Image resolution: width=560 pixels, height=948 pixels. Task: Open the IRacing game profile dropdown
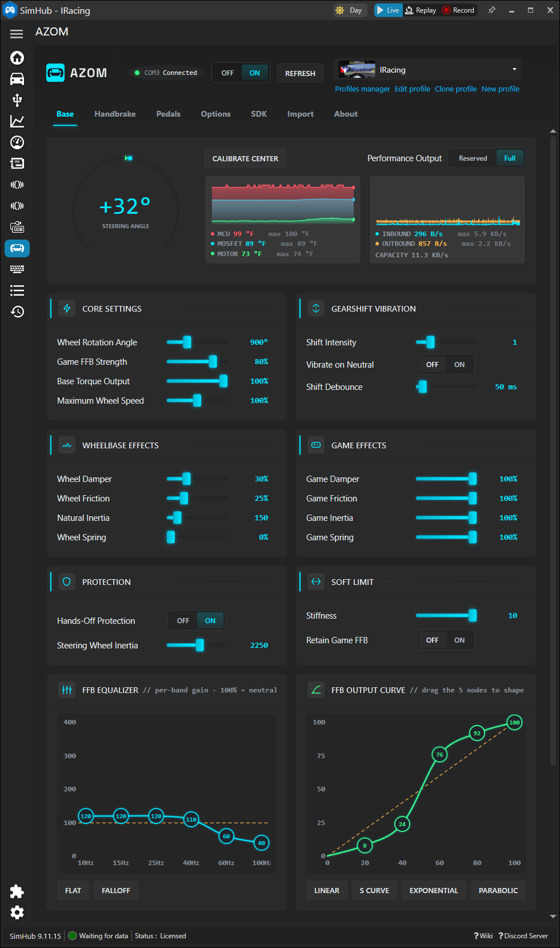427,70
